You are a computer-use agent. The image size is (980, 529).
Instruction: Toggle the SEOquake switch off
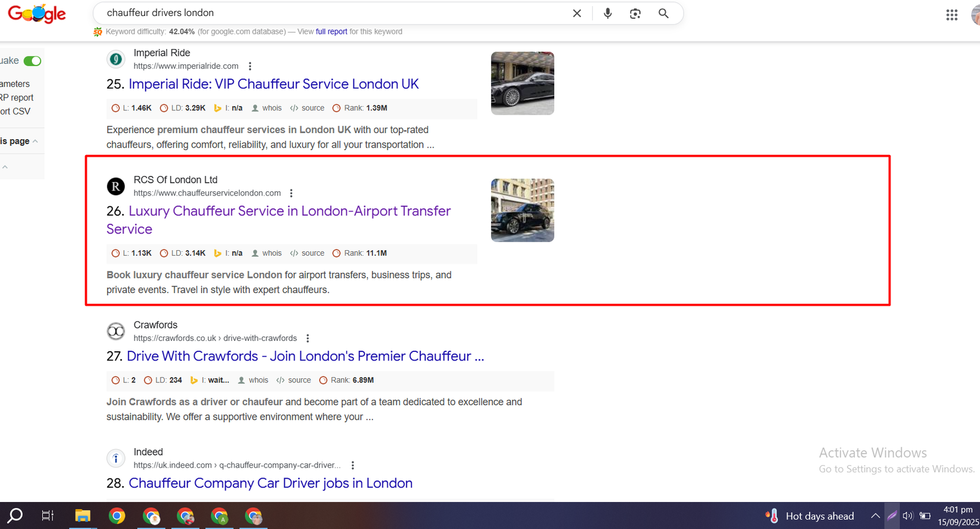coord(32,61)
